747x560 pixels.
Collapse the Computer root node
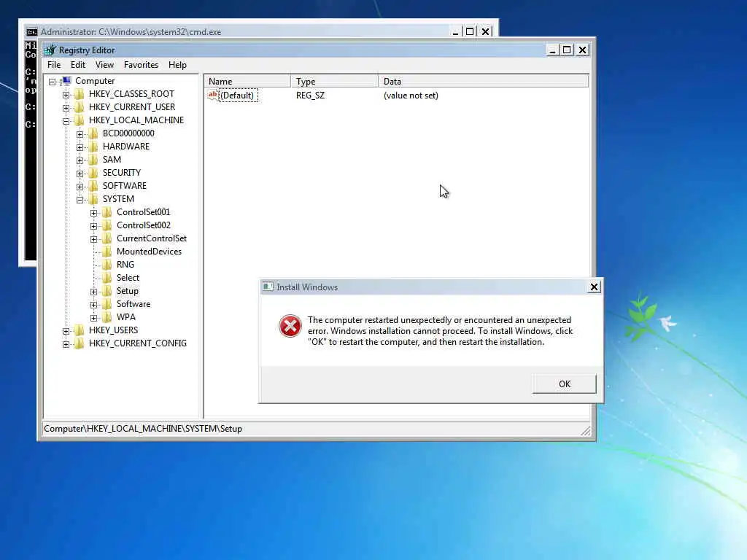[52, 82]
